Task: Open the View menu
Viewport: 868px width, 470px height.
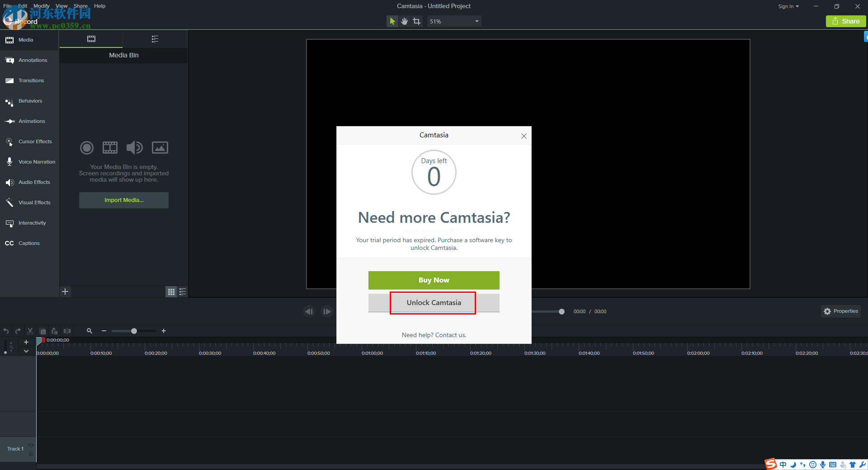Action: 61,6
